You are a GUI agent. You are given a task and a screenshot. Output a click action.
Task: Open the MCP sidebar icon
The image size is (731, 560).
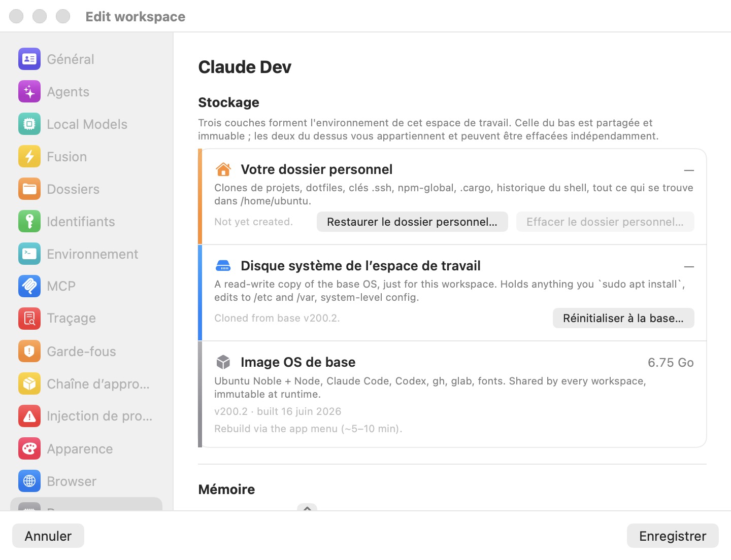pos(29,286)
